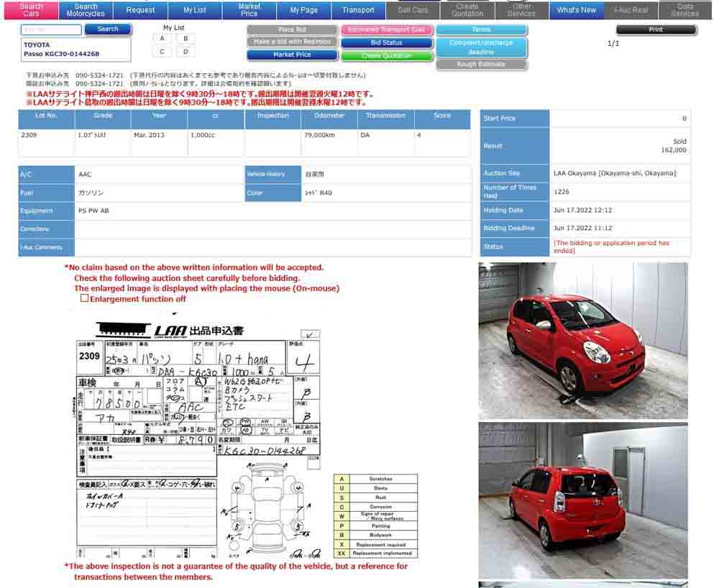Select the sold price 162,000
This screenshot has height=588, width=719.
(674, 150)
